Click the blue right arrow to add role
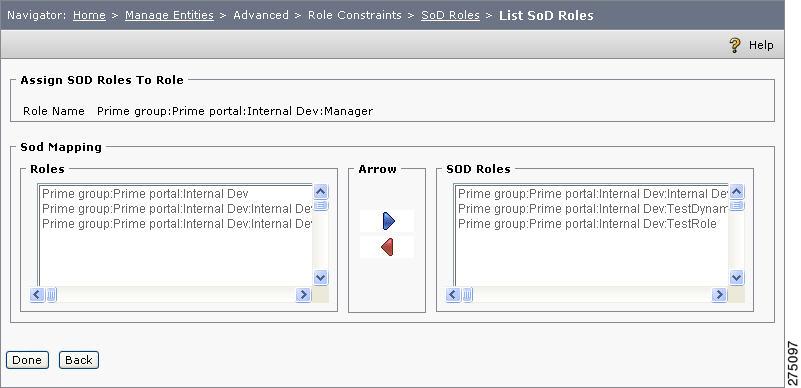Screen dimensions: 801x388 pyautogui.click(x=388, y=222)
